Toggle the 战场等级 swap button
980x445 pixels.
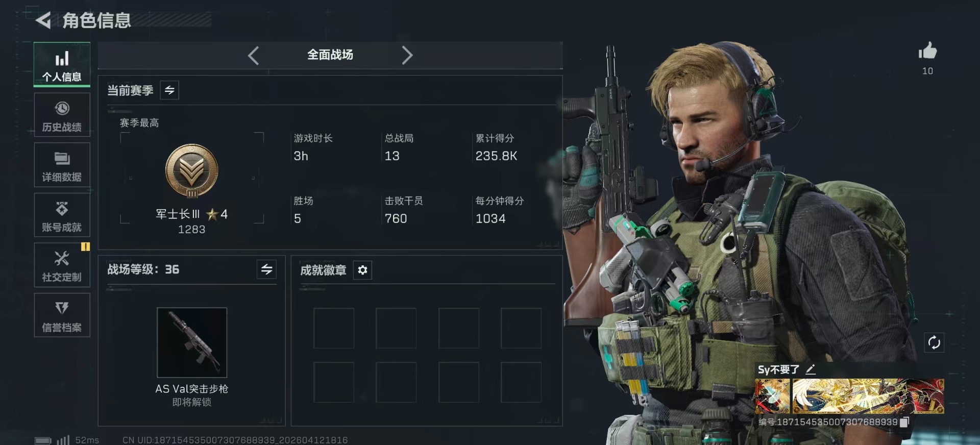[266, 269]
